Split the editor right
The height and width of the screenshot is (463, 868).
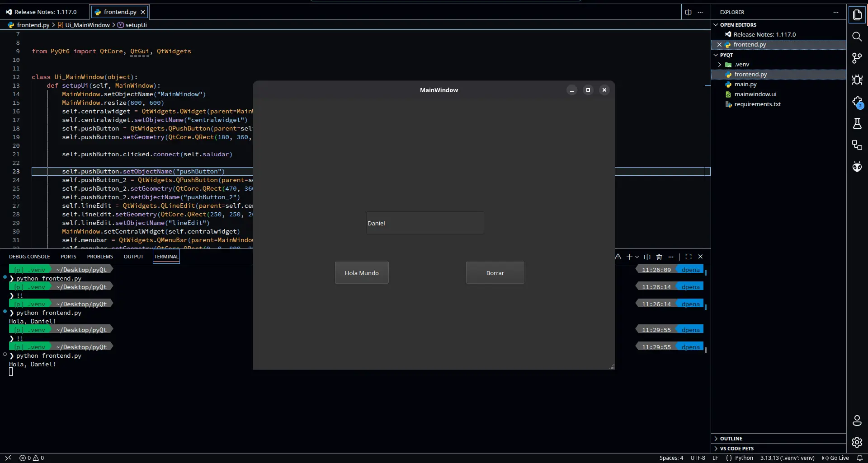pos(688,12)
